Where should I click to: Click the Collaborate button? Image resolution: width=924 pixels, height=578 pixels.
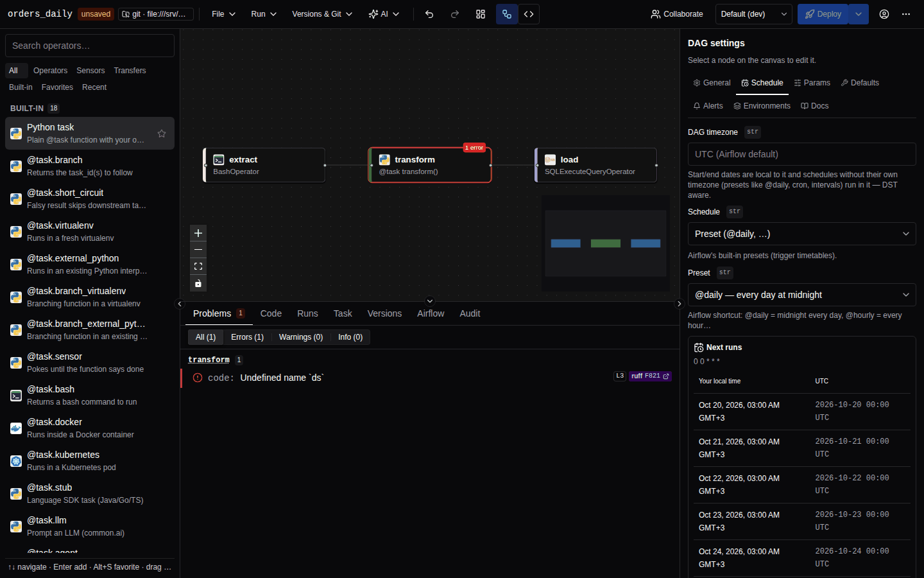tap(677, 14)
